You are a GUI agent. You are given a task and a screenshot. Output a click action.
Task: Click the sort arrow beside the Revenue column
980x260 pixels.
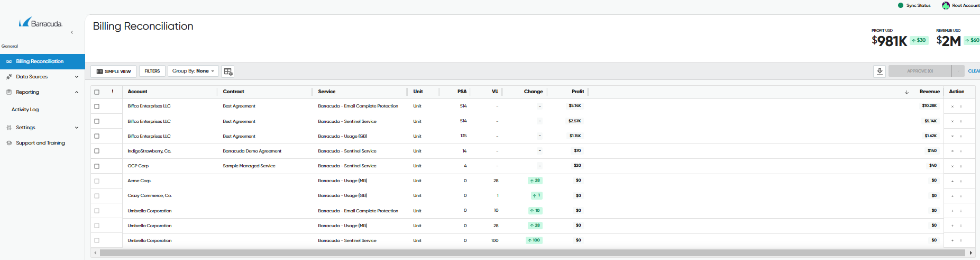906,92
